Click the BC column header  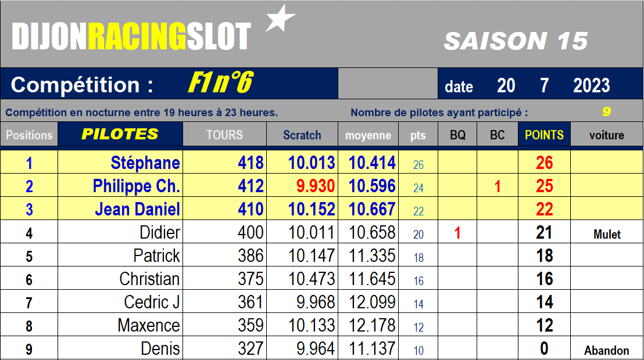coord(497,134)
